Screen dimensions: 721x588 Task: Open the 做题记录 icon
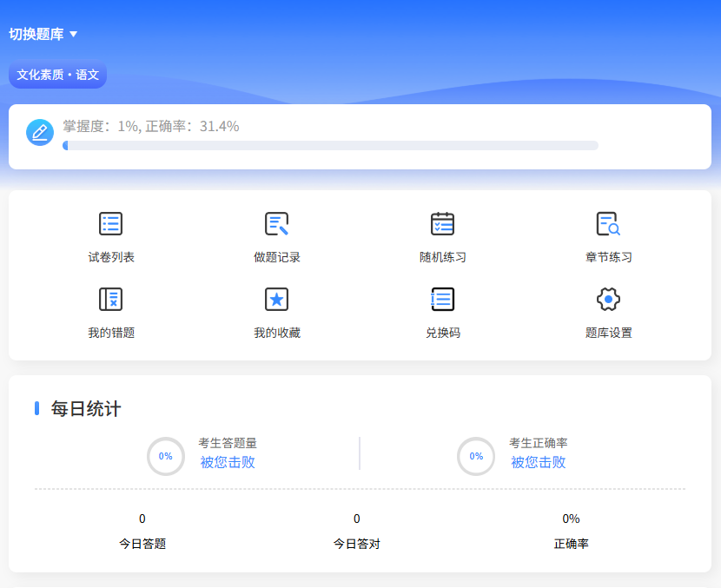(x=276, y=224)
